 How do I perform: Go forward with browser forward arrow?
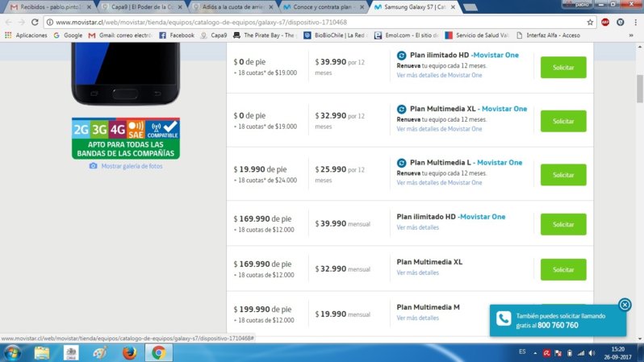coord(21,22)
